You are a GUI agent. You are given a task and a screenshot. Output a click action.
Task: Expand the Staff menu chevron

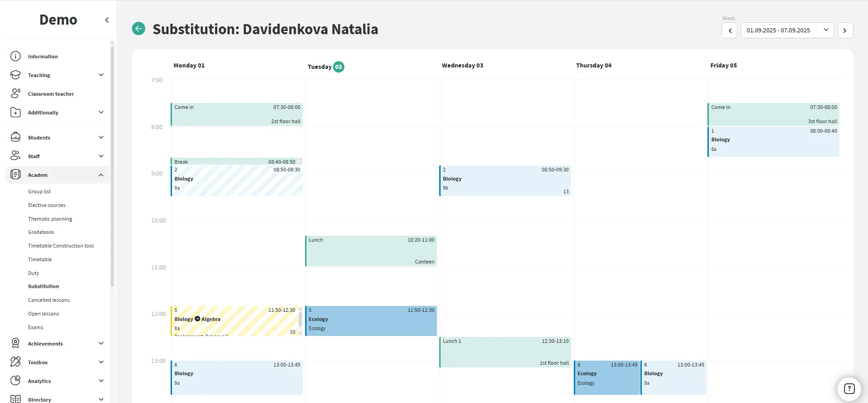[x=101, y=156]
